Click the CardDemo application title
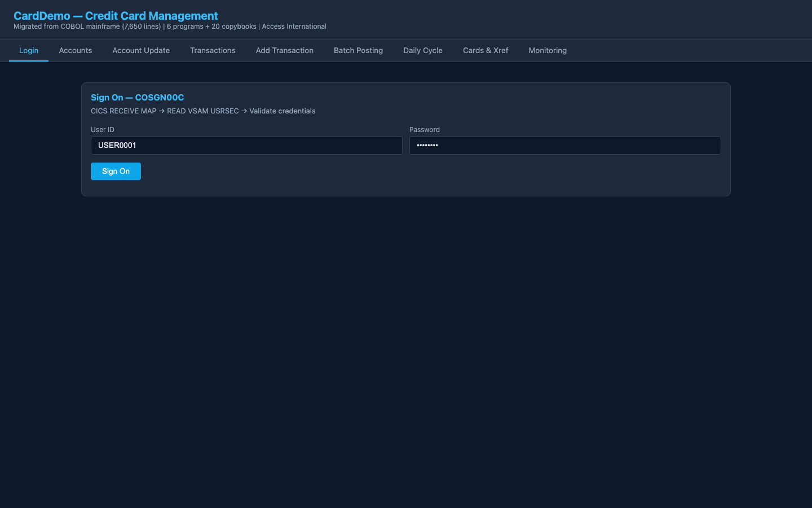This screenshot has height=508, width=812. (116, 15)
